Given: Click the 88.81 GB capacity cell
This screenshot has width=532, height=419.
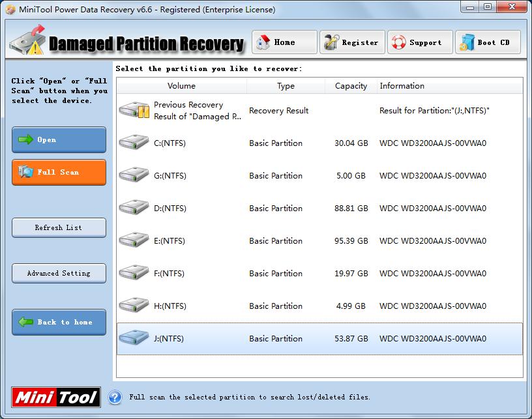Looking at the screenshot, I should pos(351,208).
